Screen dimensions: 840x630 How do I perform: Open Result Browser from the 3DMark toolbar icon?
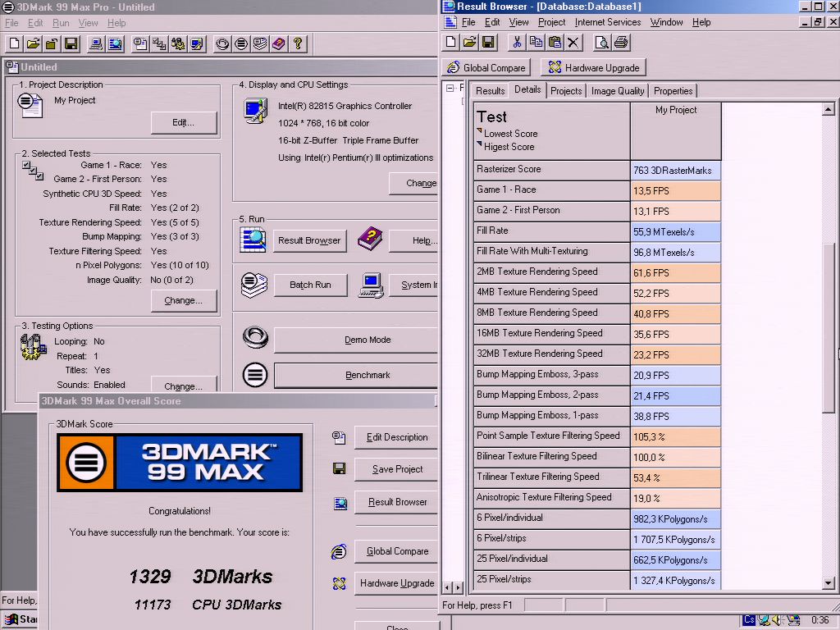coord(115,44)
